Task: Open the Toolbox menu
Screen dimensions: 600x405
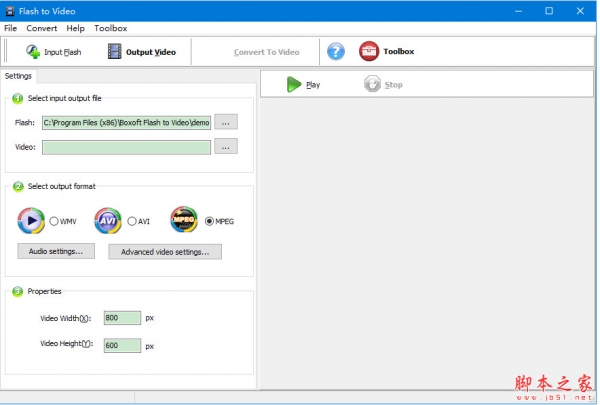Action: 110,28
